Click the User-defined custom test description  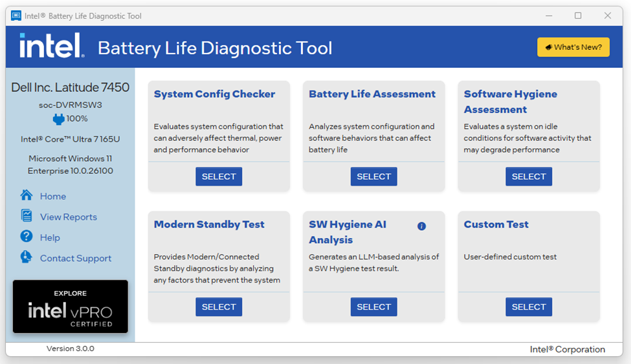coord(510,257)
